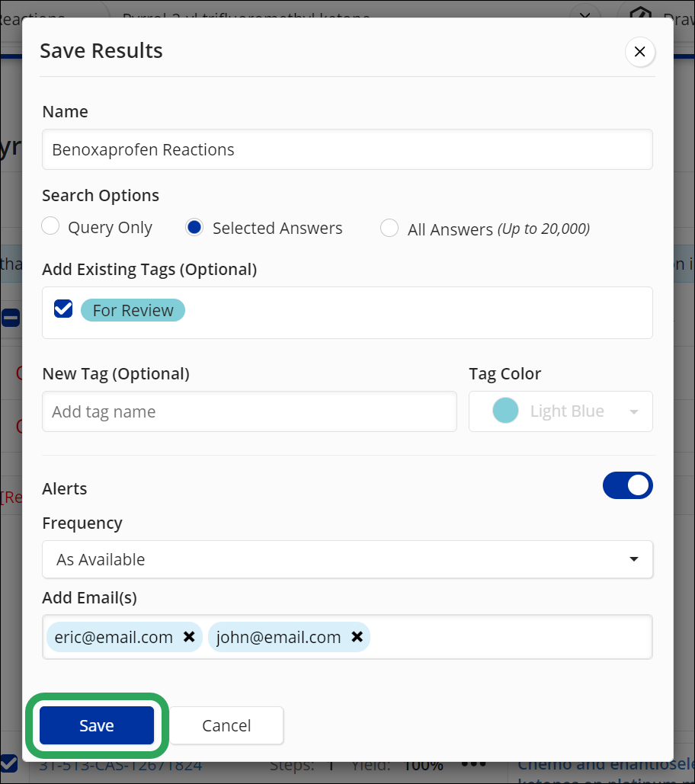Image resolution: width=695 pixels, height=784 pixels.
Task: Click the Add tag name input field
Action: pos(249,411)
